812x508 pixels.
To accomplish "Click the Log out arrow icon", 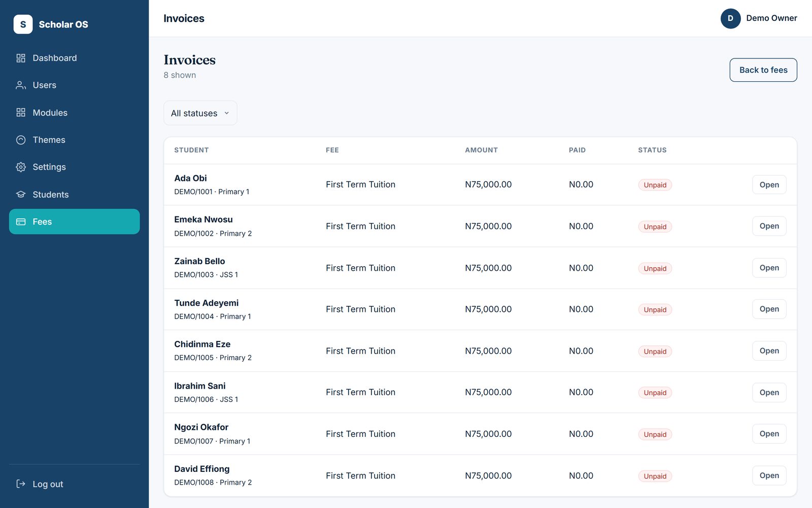I will point(21,484).
